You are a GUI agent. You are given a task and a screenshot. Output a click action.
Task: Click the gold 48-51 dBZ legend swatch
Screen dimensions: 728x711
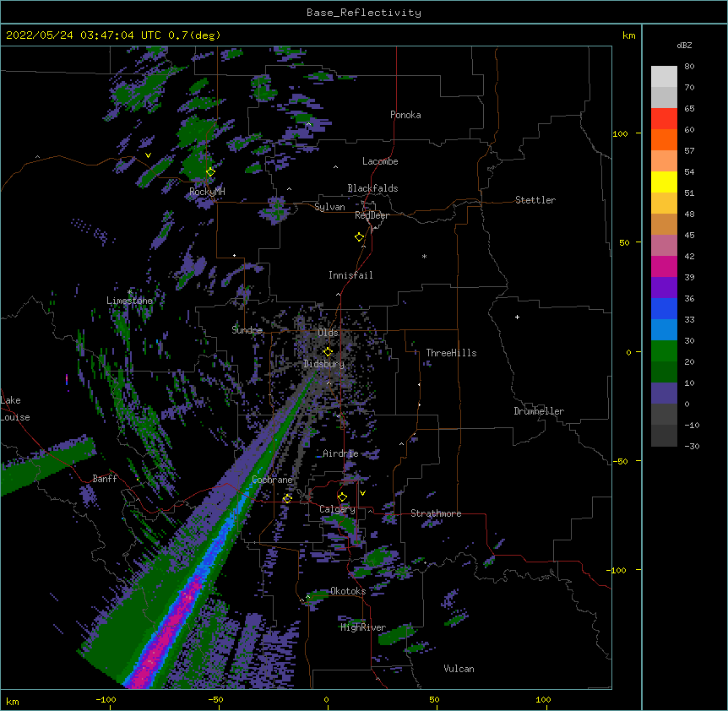click(664, 204)
